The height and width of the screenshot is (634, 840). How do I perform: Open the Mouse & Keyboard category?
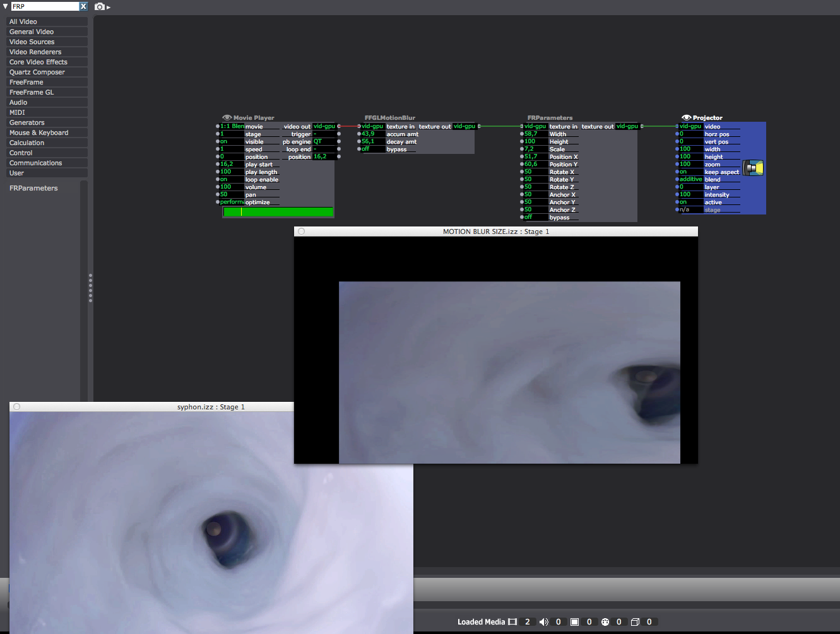click(47, 132)
